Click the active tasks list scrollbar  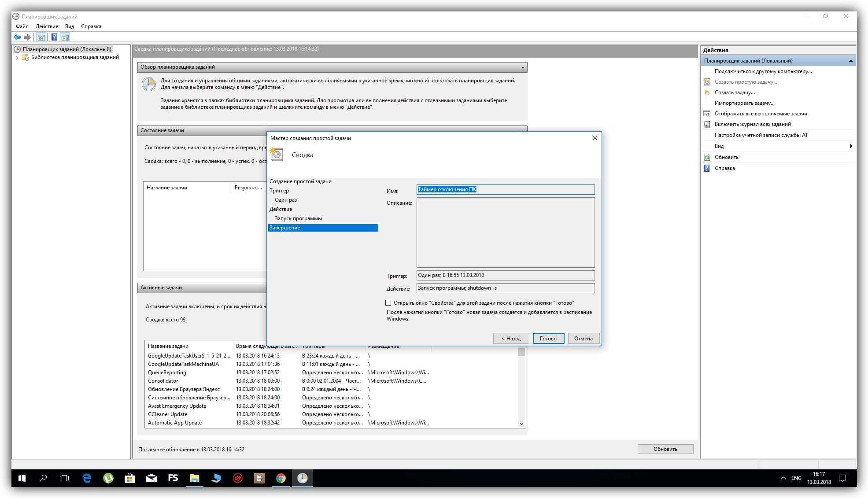(x=521, y=387)
